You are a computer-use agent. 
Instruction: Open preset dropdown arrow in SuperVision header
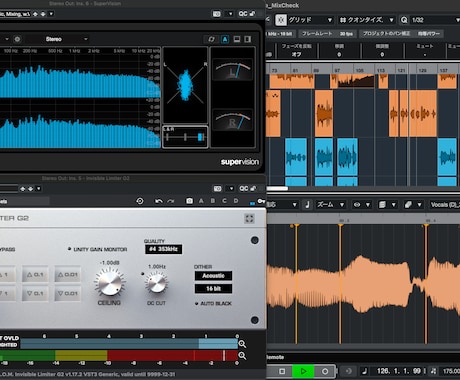(51, 14)
